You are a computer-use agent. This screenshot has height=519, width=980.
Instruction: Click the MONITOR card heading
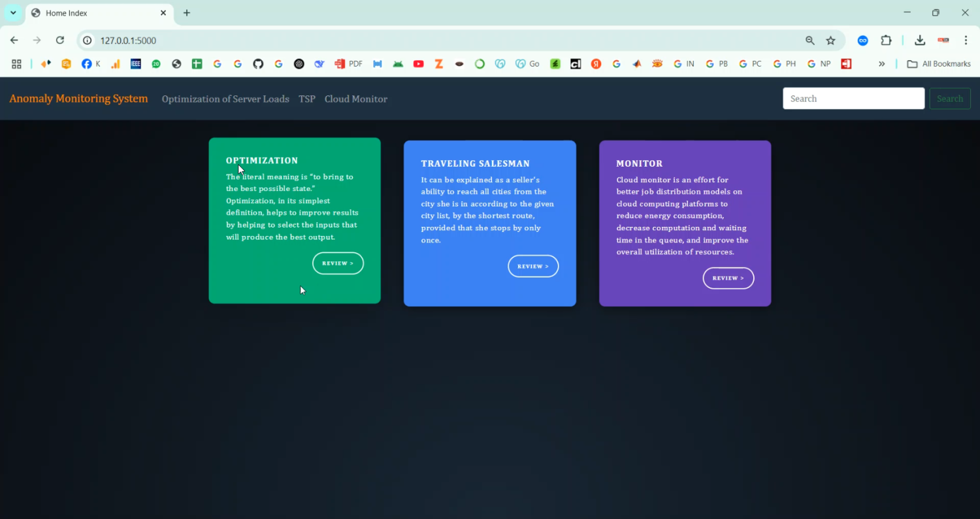pyautogui.click(x=640, y=164)
